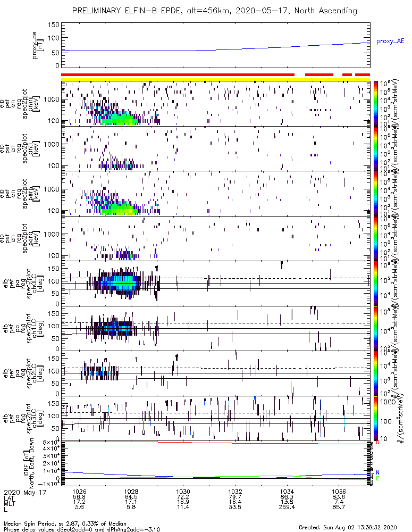Click L value '3.6'
The image size is (412, 532).
coord(79,507)
